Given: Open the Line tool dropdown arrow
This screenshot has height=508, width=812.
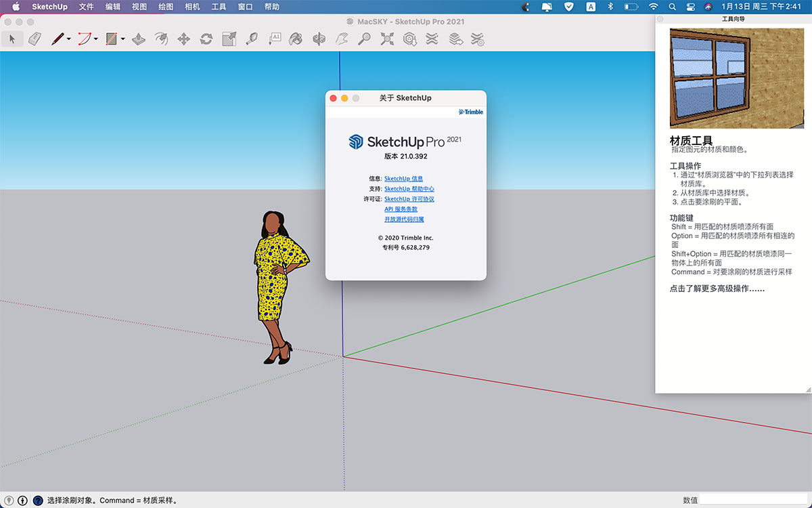Looking at the screenshot, I should [x=68, y=39].
